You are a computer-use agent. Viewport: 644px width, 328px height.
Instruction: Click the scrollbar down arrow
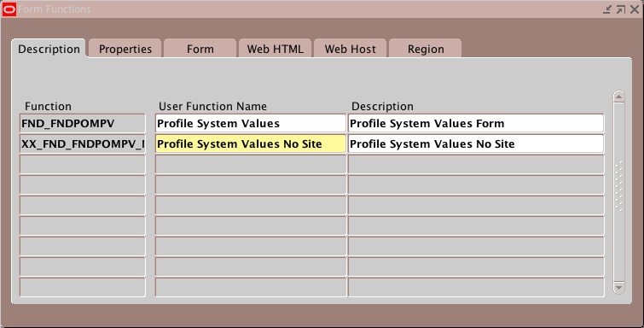tap(619, 287)
